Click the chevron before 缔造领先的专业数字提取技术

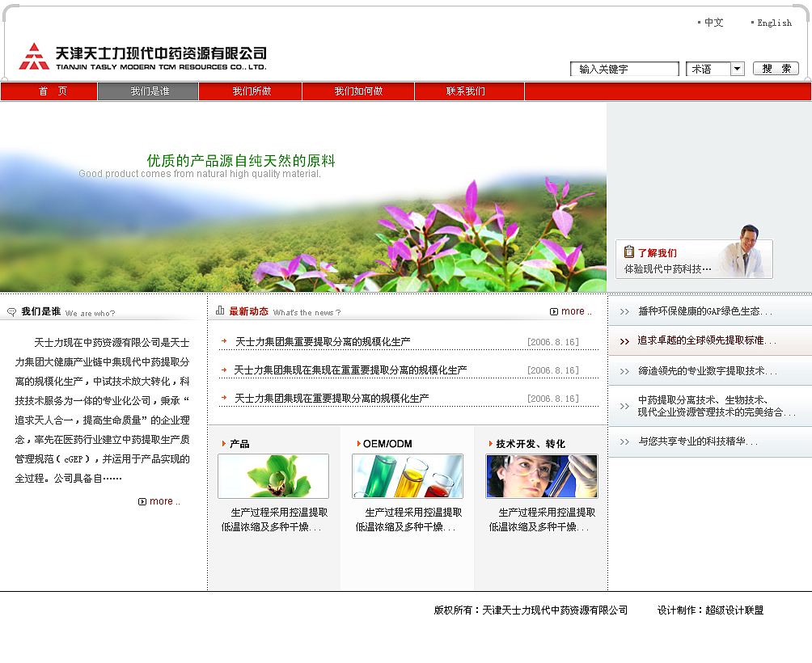tap(624, 370)
